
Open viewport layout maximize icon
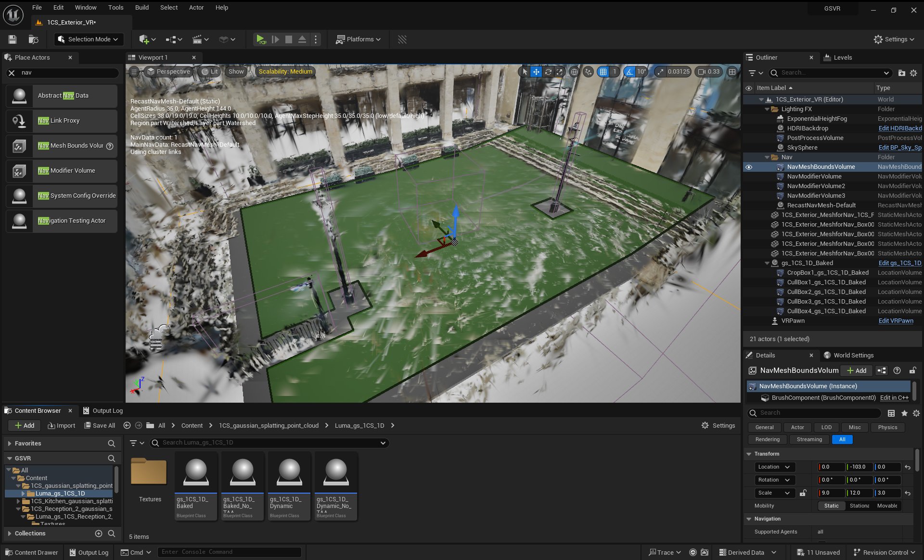click(732, 72)
